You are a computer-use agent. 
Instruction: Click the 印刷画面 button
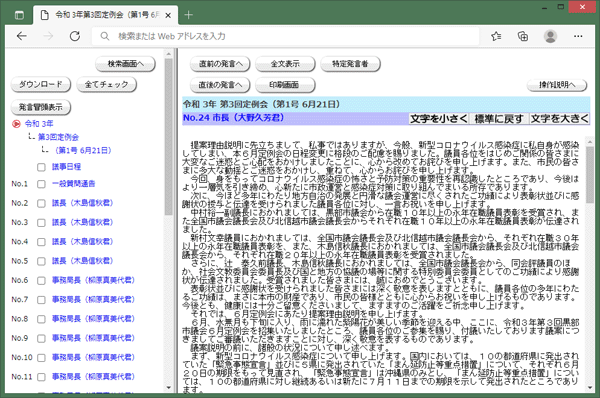click(x=285, y=85)
